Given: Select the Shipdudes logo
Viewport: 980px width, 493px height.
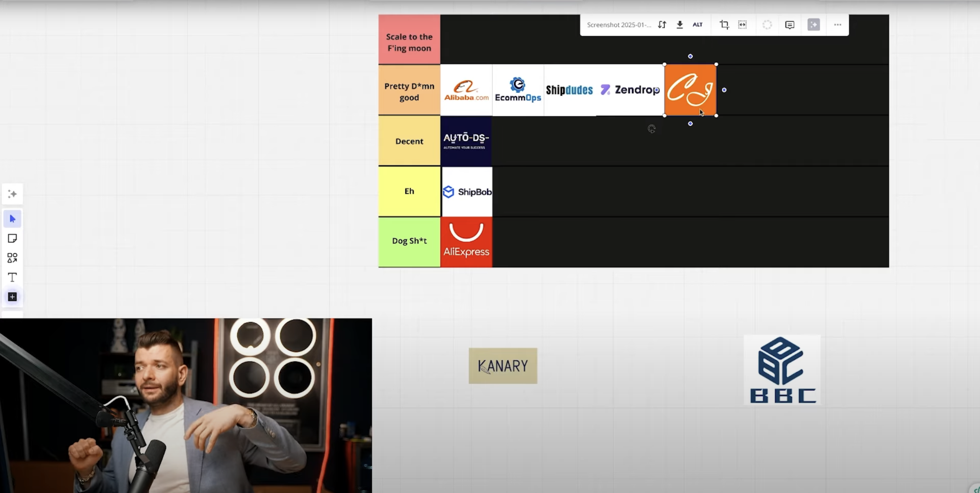Looking at the screenshot, I should pos(569,90).
